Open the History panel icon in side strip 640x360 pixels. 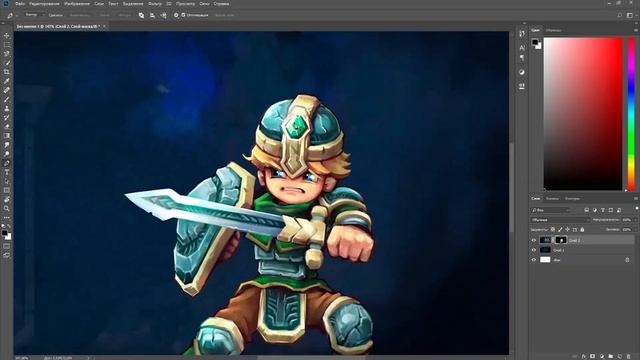pos(522,34)
